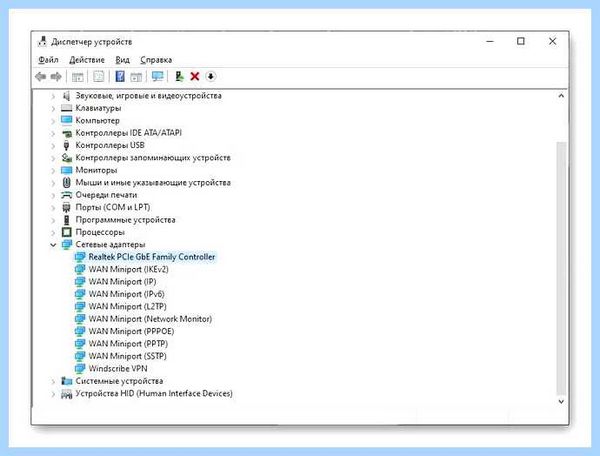Image resolution: width=600 pixels, height=456 pixels.
Task: Select Контроллеры запоминающих устройств label
Action: click(x=153, y=158)
